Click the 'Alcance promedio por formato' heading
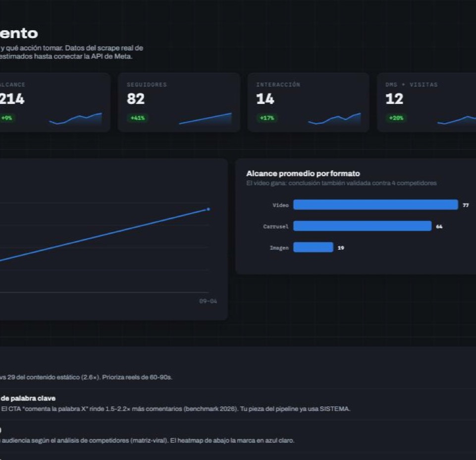 (x=303, y=174)
